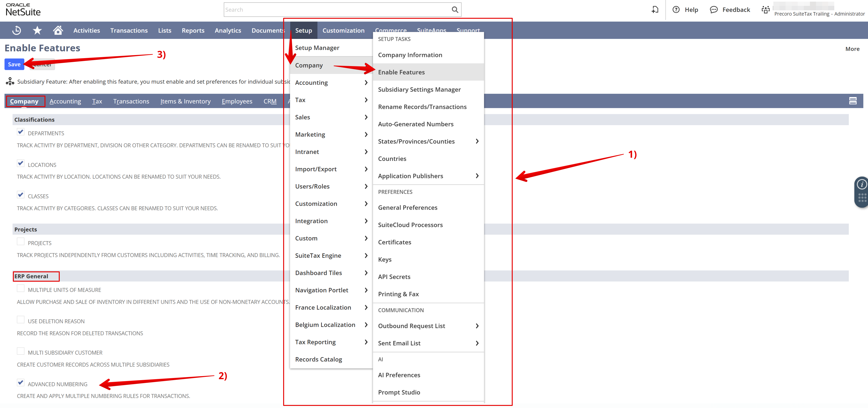The image size is (868, 408).
Task: Switch to the Transactions subtab
Action: (x=131, y=101)
